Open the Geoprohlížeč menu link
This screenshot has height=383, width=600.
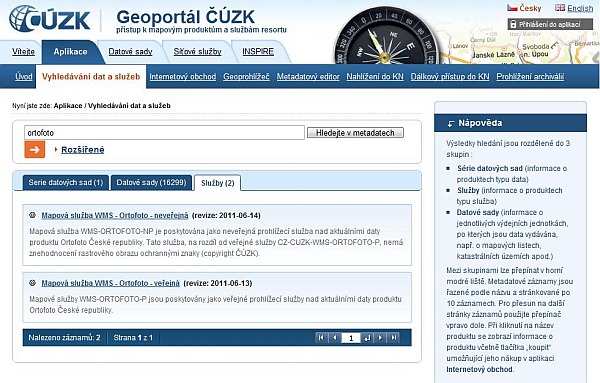tap(246, 77)
